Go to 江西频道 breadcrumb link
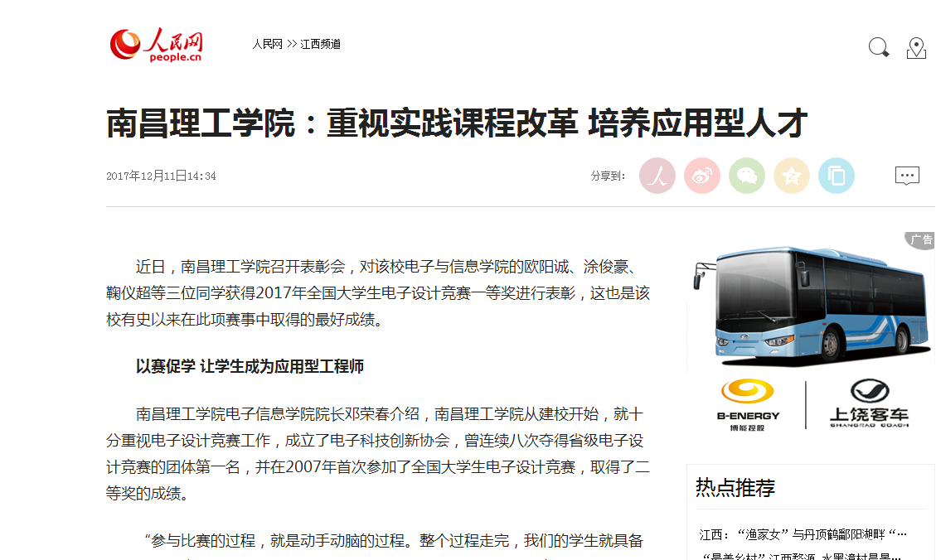 click(x=321, y=44)
